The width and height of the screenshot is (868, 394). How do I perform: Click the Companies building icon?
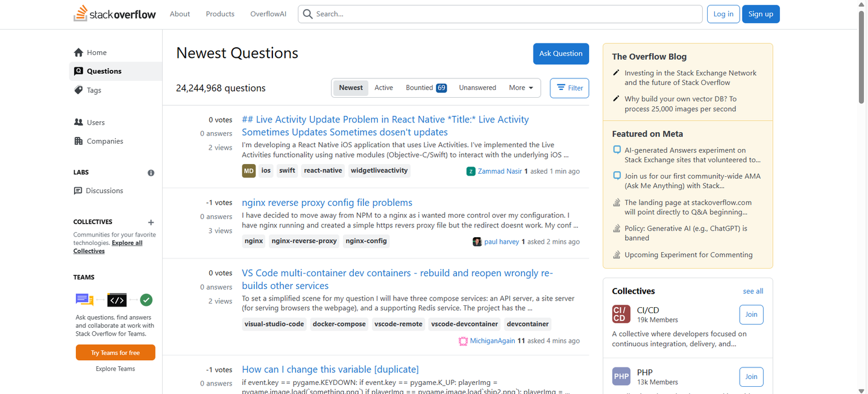[78, 141]
